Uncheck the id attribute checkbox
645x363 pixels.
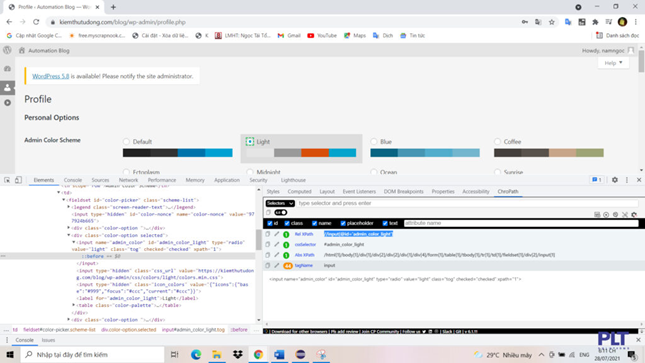click(x=270, y=223)
